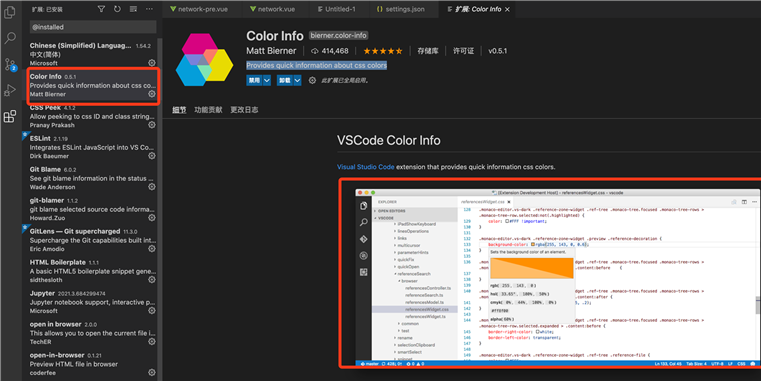Open the 许可证 (license) link
Viewport: 761px width, 381px height.
pyautogui.click(x=463, y=51)
